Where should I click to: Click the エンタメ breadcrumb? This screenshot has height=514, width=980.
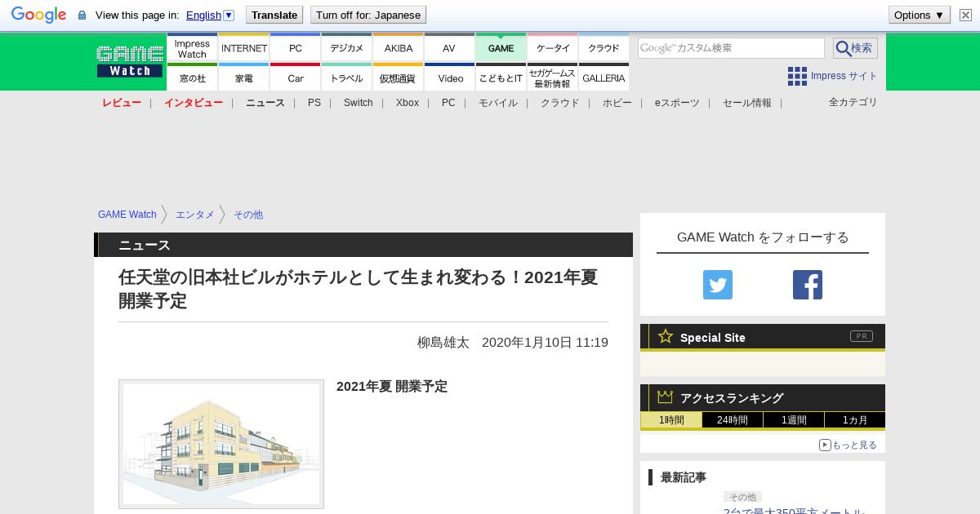tap(195, 215)
